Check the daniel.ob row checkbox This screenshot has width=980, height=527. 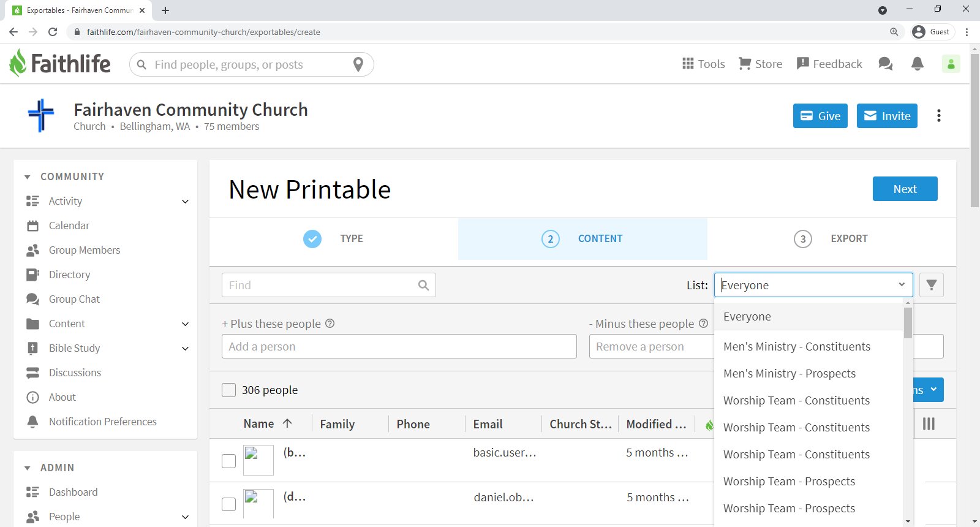[228, 504]
